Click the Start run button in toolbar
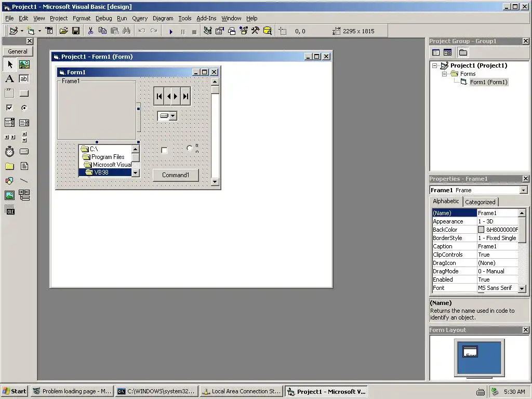 [x=170, y=32]
